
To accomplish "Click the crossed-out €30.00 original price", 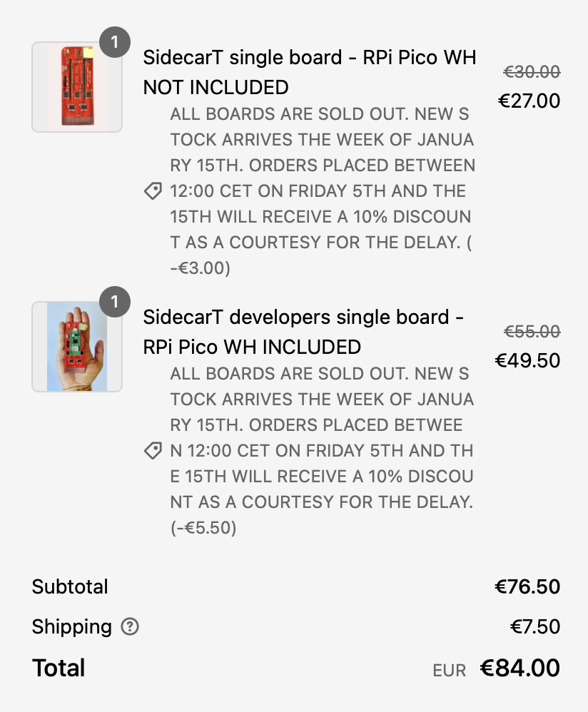I will (x=532, y=72).
